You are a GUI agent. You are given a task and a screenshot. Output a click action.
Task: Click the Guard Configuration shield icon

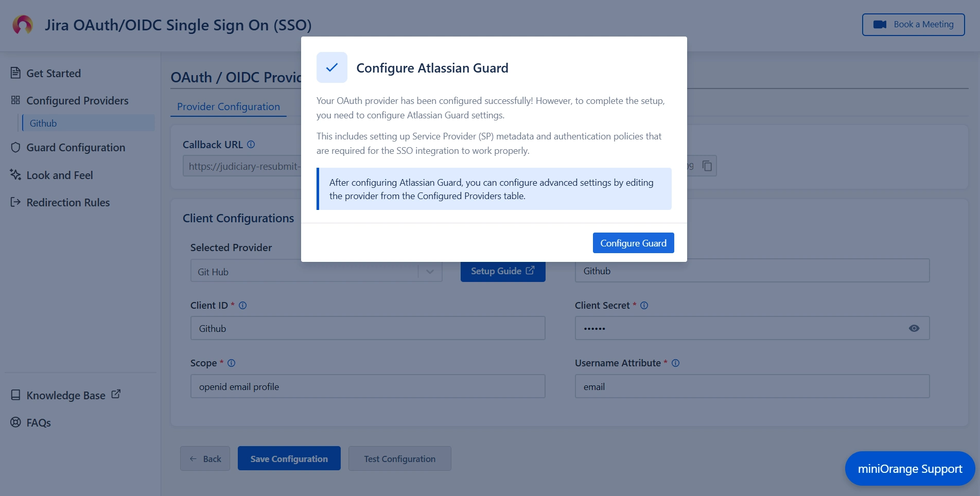coord(15,148)
